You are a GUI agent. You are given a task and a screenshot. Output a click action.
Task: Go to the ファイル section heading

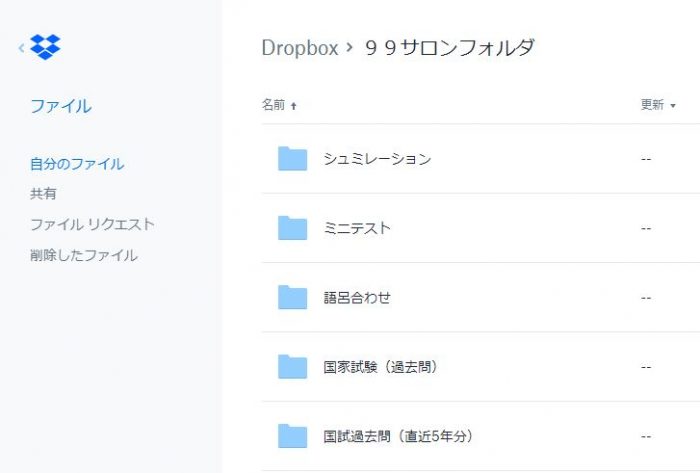[x=61, y=106]
